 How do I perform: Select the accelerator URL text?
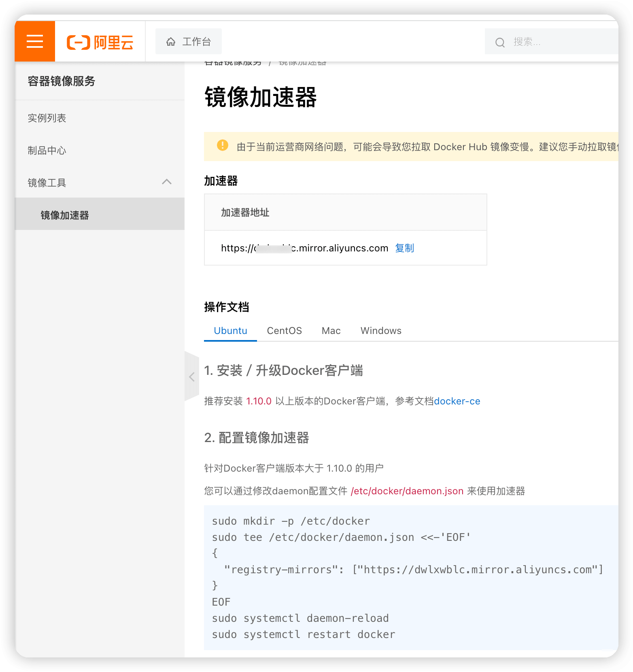click(304, 248)
